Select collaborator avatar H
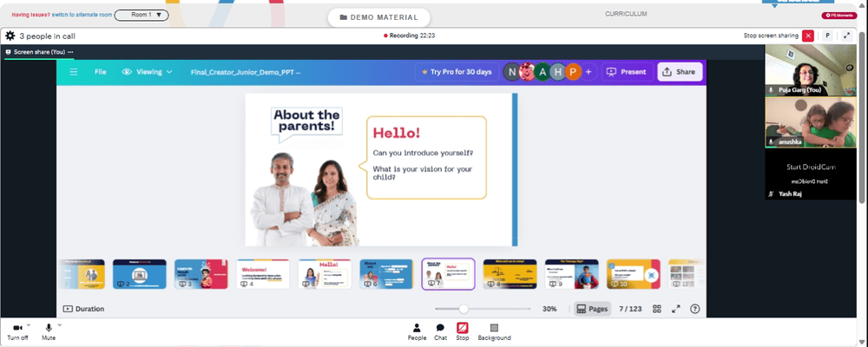The width and height of the screenshot is (868, 347). (558, 72)
